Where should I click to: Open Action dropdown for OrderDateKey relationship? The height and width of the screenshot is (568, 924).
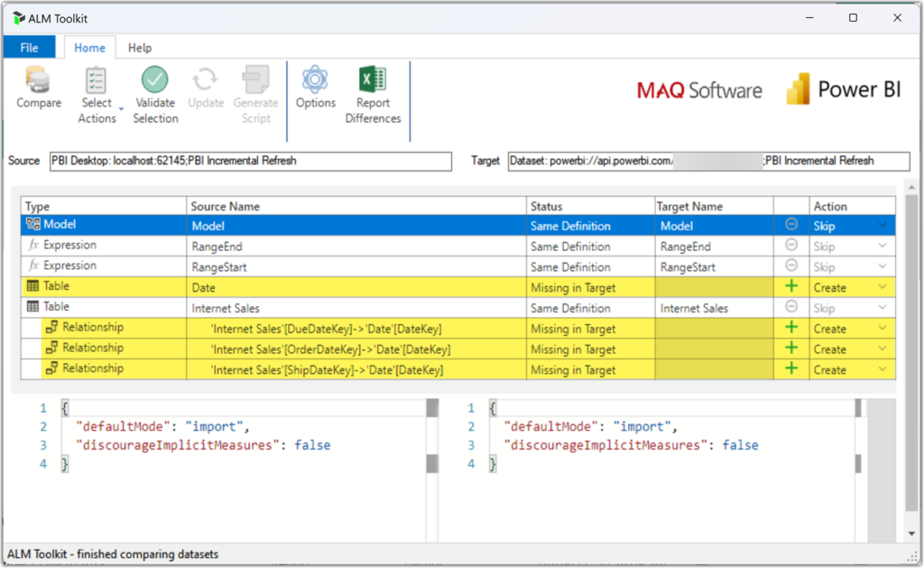click(x=882, y=349)
